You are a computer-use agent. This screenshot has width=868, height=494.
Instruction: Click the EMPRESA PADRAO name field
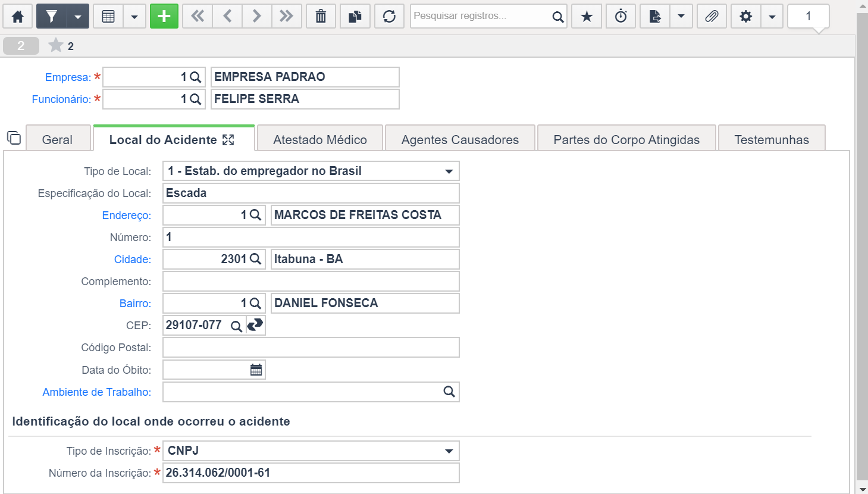pyautogui.click(x=305, y=77)
